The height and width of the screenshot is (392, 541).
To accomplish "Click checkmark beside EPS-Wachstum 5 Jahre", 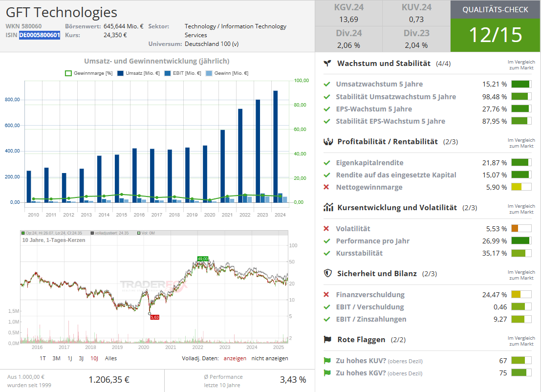I will pyautogui.click(x=327, y=109).
